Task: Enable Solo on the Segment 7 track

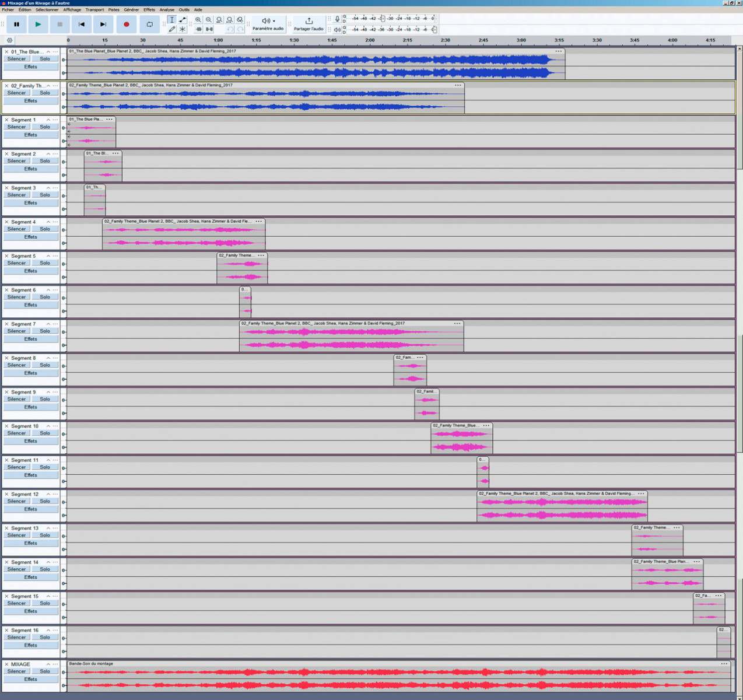Action: coord(45,331)
